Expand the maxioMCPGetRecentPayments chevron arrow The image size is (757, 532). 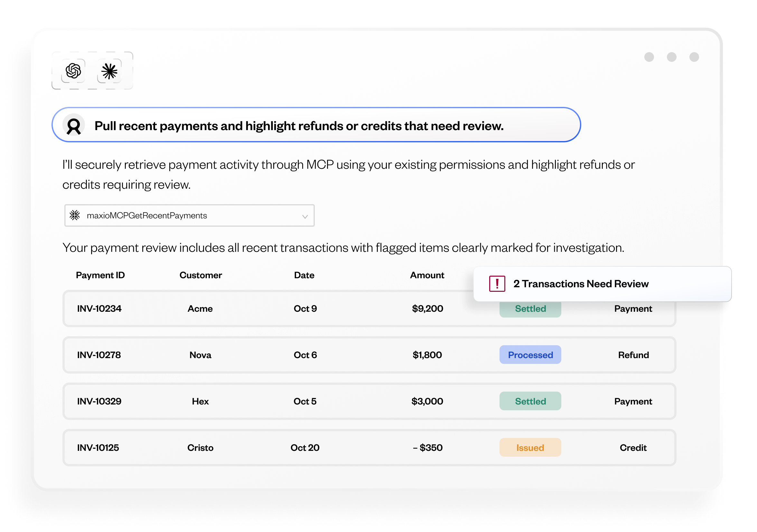coord(305,216)
